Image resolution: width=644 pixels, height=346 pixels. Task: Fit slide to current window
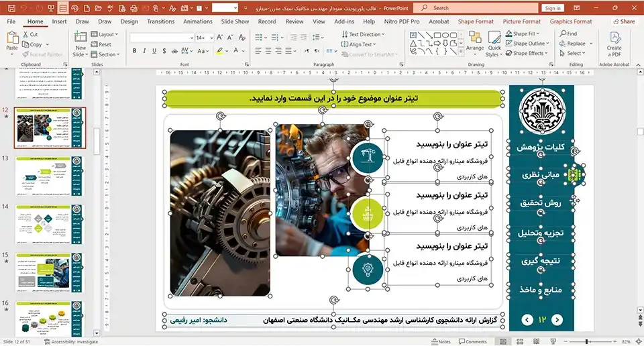639,341
